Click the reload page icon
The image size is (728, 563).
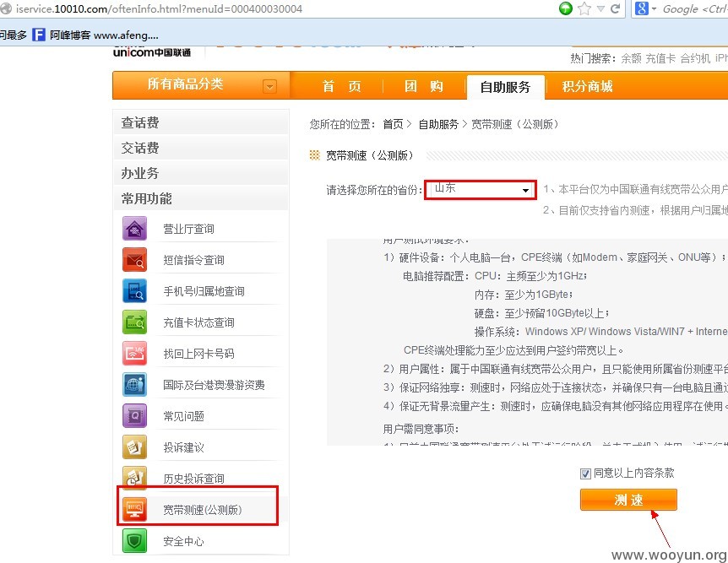(x=615, y=8)
